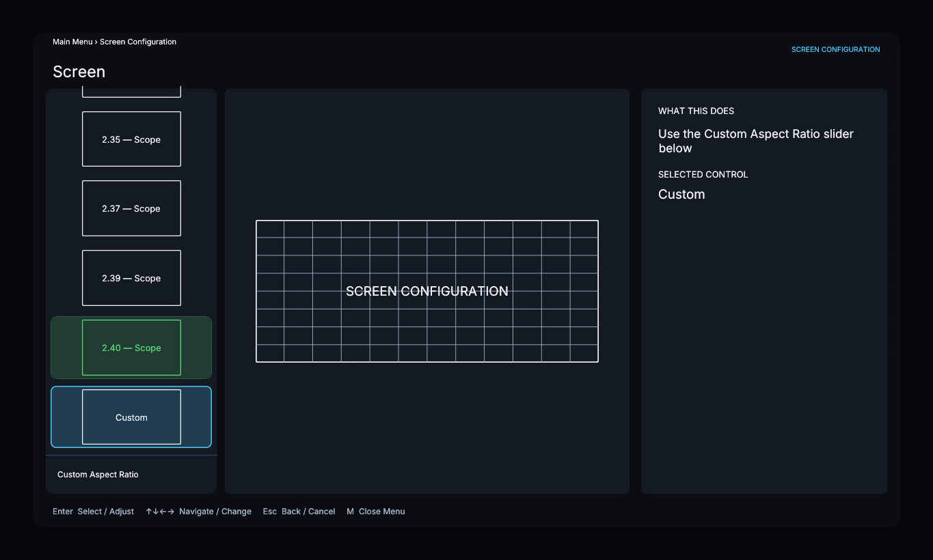This screenshot has width=933, height=560.
Task: Click the SCREEN CONFIGURATION header label at top right
Action: [835, 49]
